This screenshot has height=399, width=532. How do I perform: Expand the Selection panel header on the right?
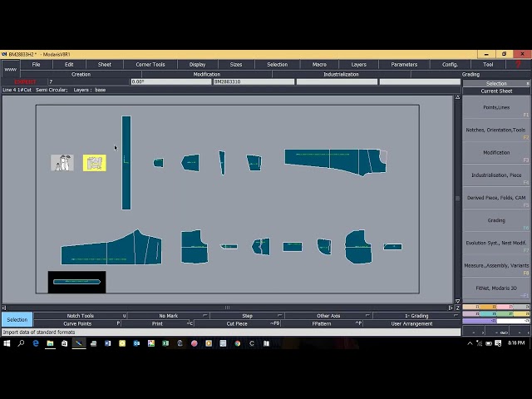[x=496, y=83]
